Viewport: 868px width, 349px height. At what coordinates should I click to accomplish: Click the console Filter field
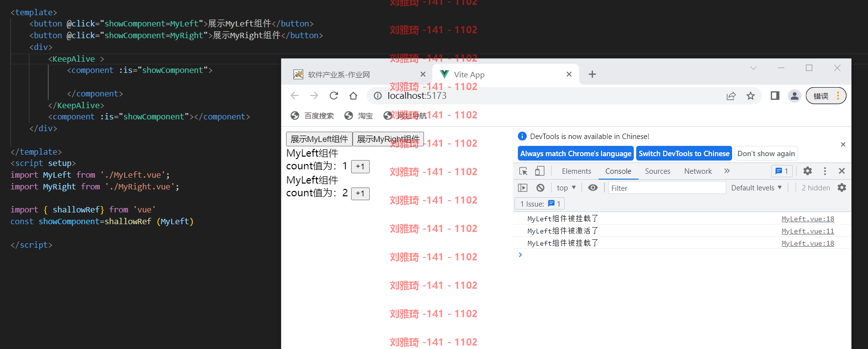[667, 188]
